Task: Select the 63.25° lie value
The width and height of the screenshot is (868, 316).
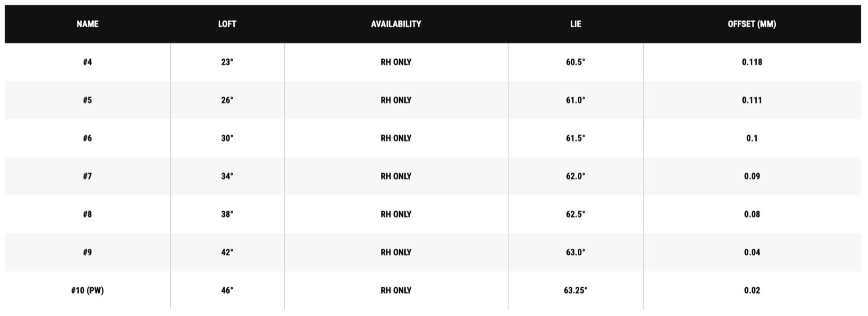Action: pyautogui.click(x=576, y=290)
